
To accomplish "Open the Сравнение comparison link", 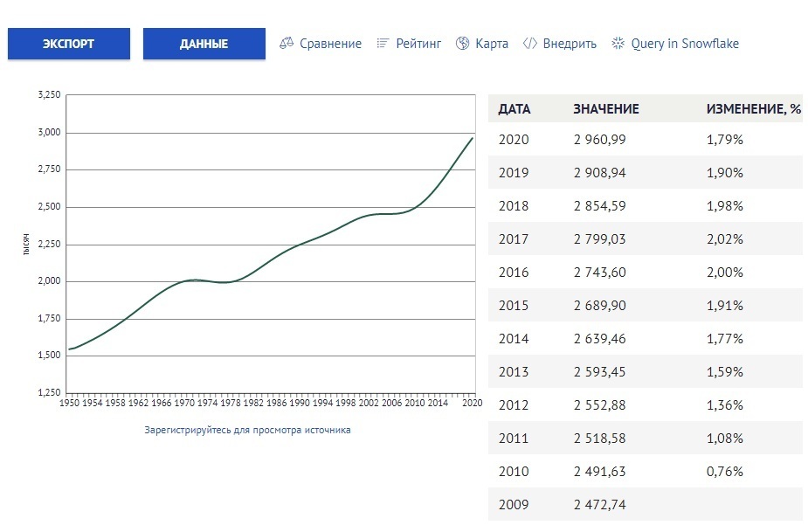I will (330, 44).
